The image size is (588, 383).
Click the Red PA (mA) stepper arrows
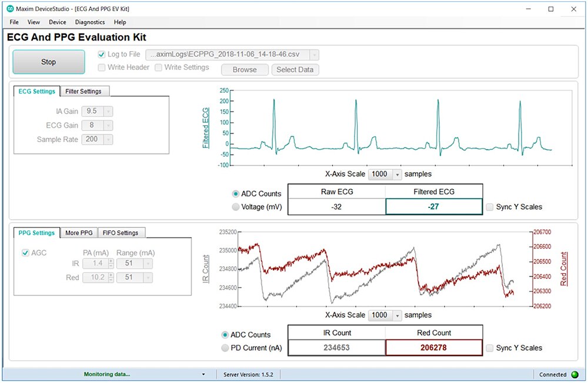(x=111, y=278)
